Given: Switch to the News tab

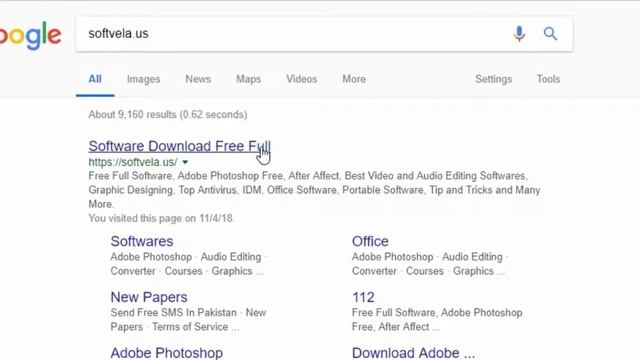Looking at the screenshot, I should [x=198, y=79].
